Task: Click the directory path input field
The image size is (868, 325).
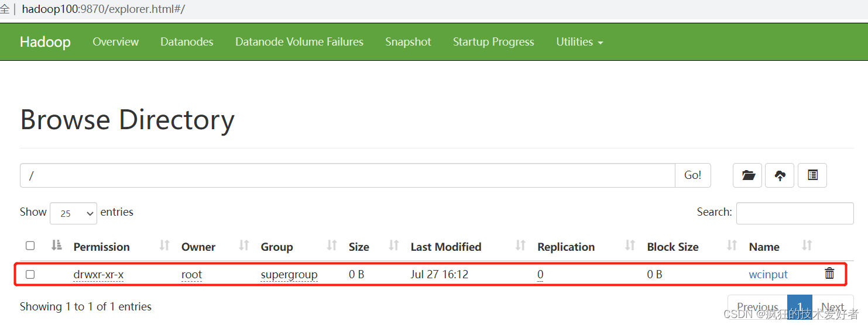Action: coord(348,175)
